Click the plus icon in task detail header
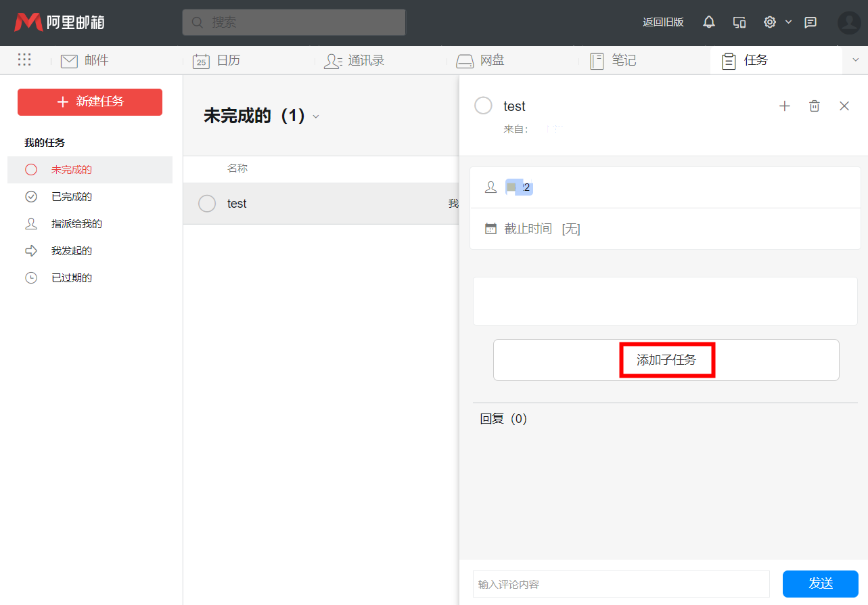This screenshot has width=868, height=605. 785,106
